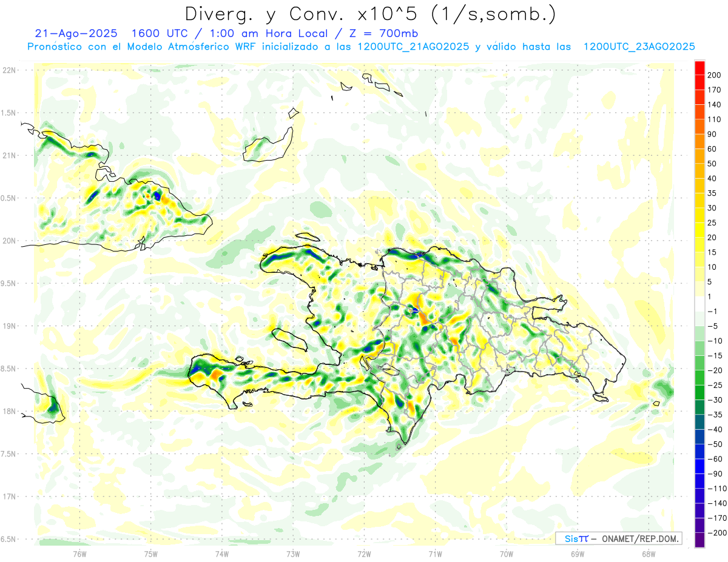The height and width of the screenshot is (562, 728).
Task: Click the positive '90' colorbar label
Action: pos(712,134)
